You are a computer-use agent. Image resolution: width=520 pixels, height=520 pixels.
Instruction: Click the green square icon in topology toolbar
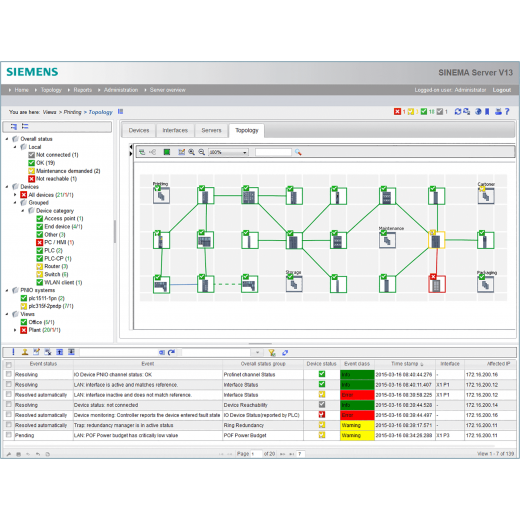click(167, 152)
